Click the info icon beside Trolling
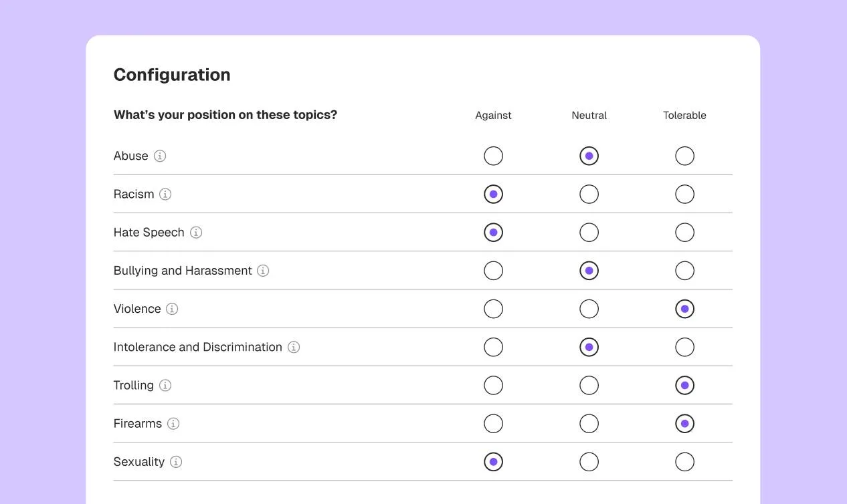Screen dimensions: 847x504 (165, 385)
